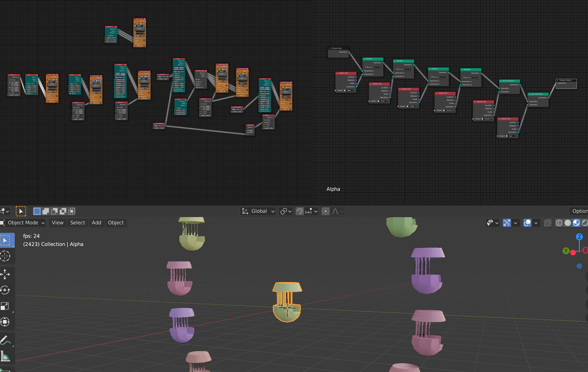Switch viewport to wireframe shading
Screen dimensions: 588x372
click(x=559, y=223)
